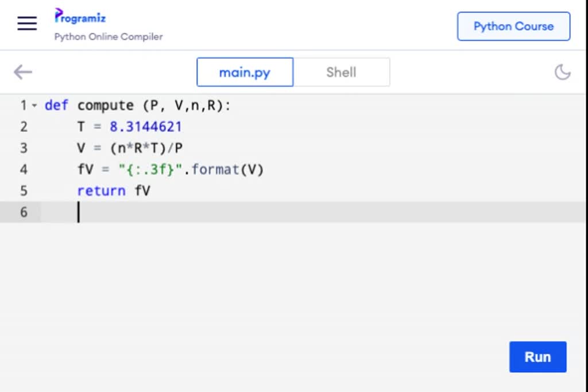Click the back arrow icon
Screen dimensions: 588x392
(x=22, y=72)
